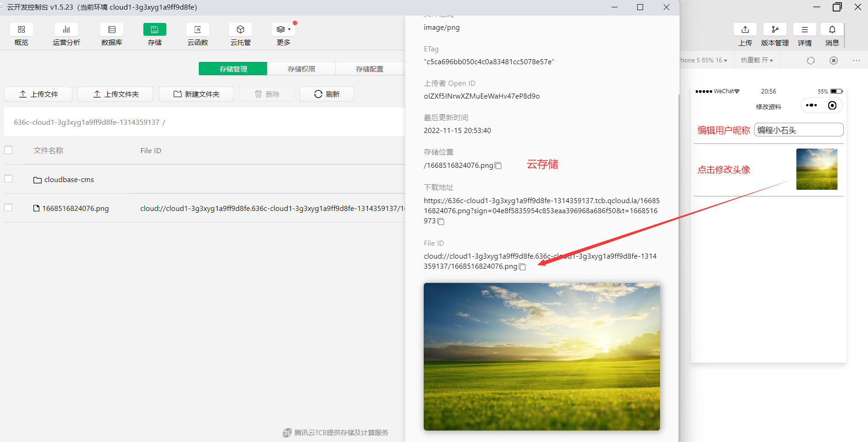Expand the device model zoom dropdown
This screenshot has width=868, height=442.
[704, 61]
